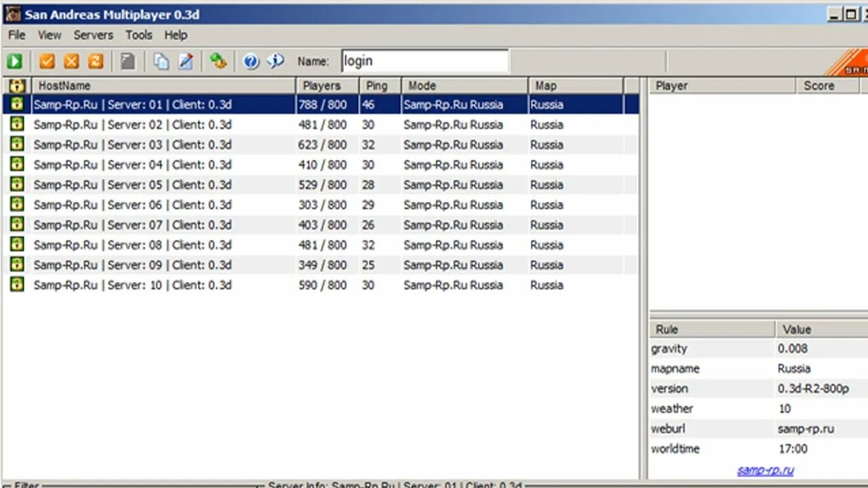Click the gray Master List page icon
This screenshot has height=488, width=868.
click(127, 62)
